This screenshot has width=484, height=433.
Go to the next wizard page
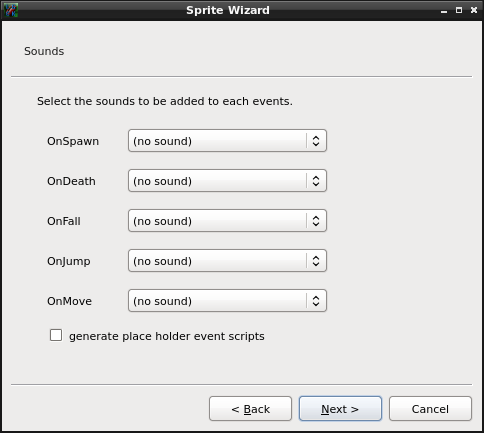[x=340, y=409]
